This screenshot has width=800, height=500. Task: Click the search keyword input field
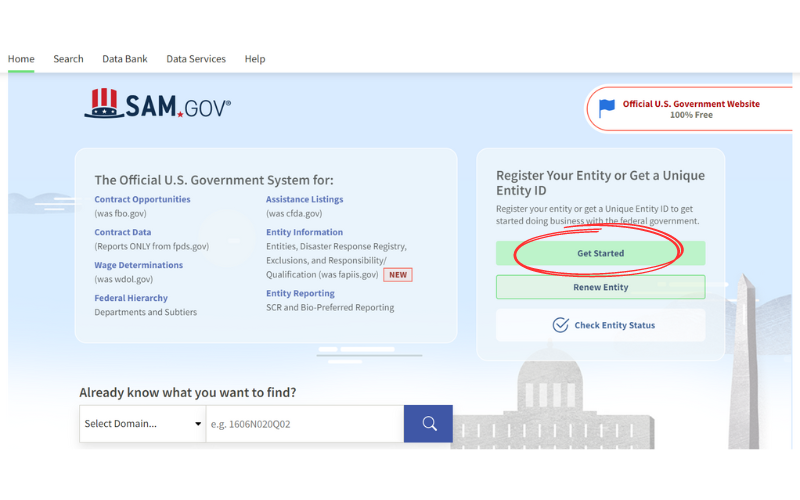305,424
